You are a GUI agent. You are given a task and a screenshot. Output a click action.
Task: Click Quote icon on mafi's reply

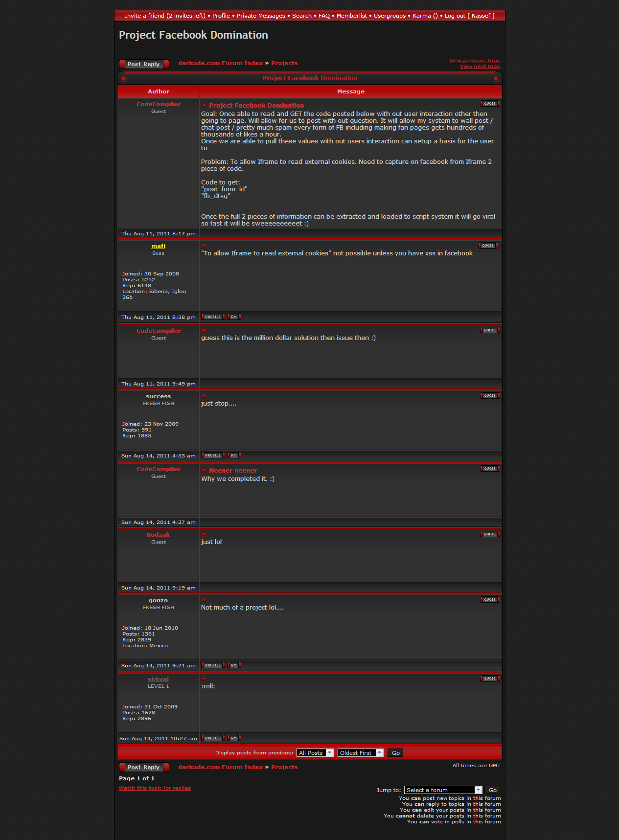[488, 246]
